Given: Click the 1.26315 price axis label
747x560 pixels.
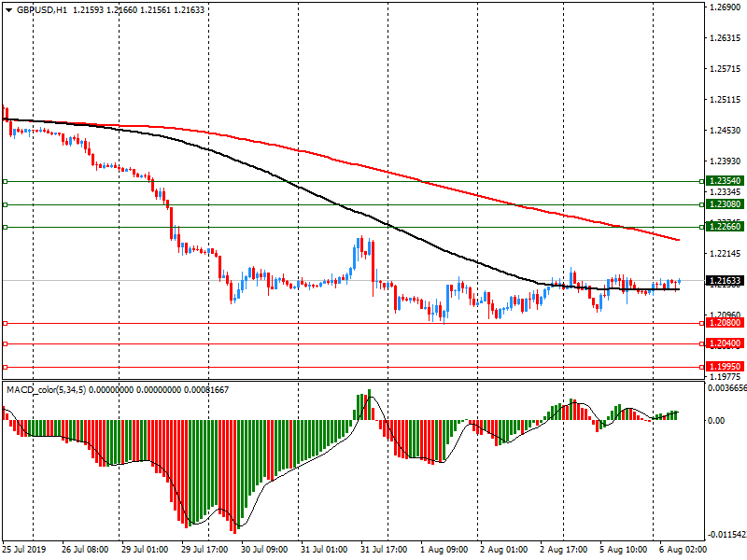Looking at the screenshot, I should pyautogui.click(x=726, y=38).
